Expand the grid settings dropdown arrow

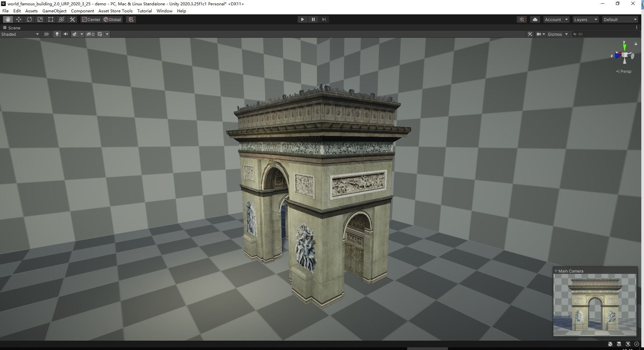[107, 34]
